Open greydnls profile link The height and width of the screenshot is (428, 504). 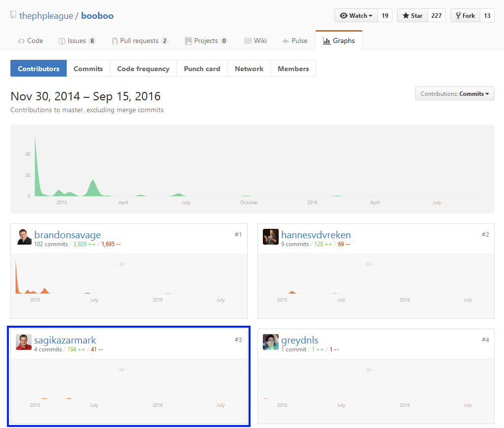click(299, 340)
